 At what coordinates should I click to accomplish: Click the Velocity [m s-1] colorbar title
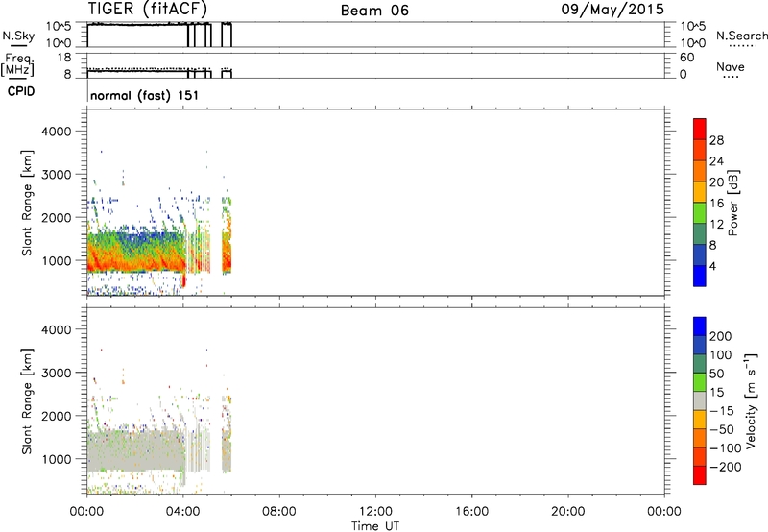pyautogui.click(x=751, y=401)
